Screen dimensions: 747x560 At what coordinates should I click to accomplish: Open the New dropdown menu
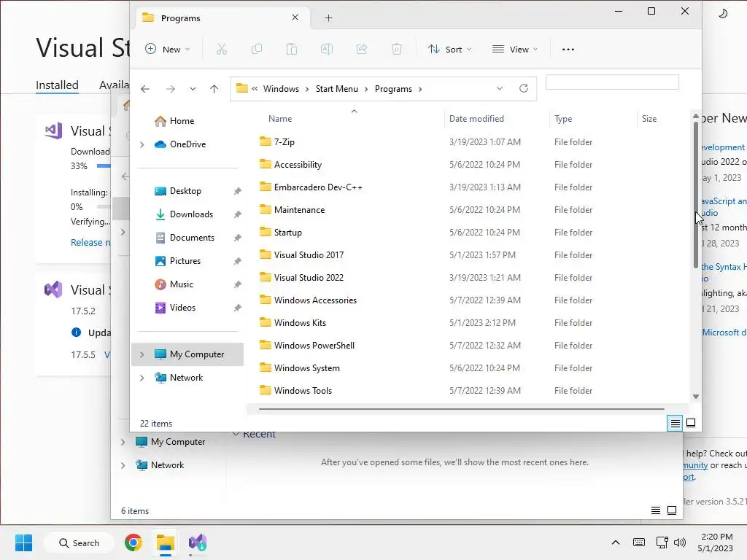[x=168, y=49]
